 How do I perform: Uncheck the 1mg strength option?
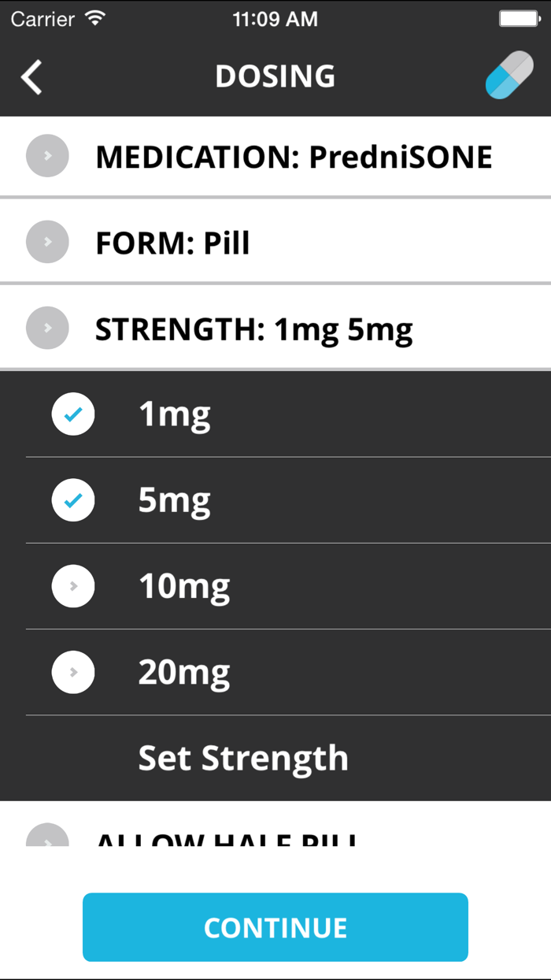coord(73,414)
